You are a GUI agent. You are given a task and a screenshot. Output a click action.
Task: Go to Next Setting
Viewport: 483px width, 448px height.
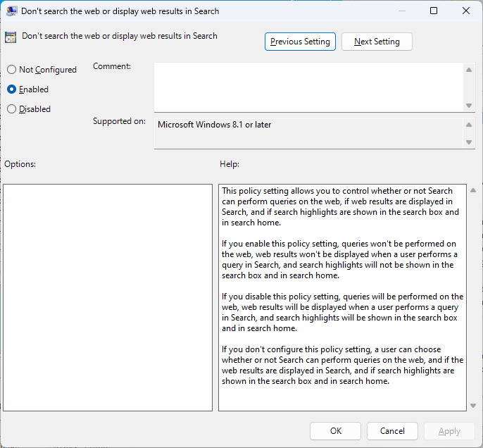(377, 42)
